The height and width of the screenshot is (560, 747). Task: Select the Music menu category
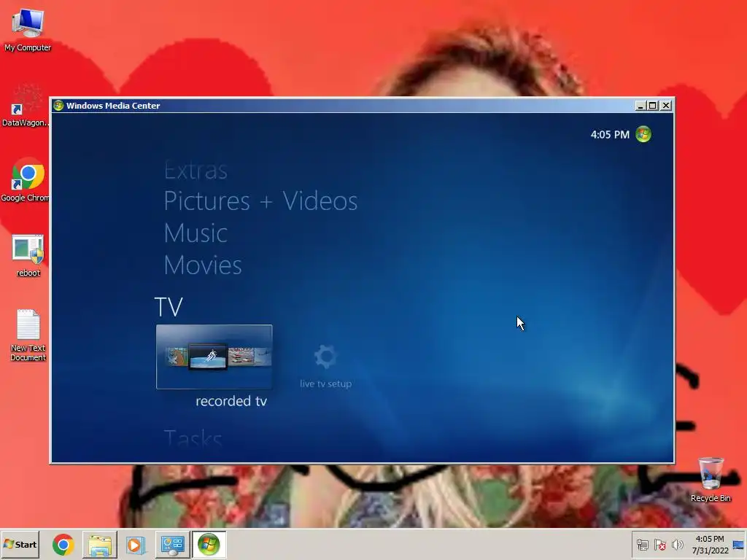(196, 233)
